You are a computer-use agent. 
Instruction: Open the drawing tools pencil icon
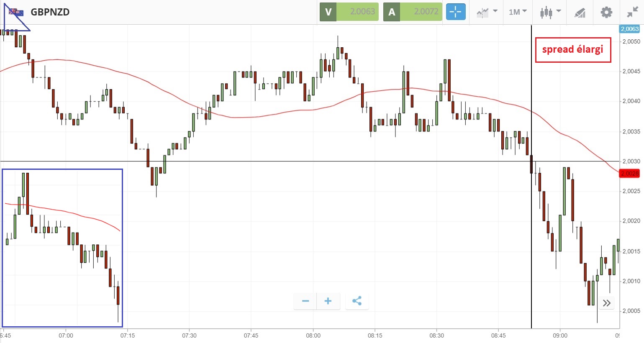click(x=580, y=13)
